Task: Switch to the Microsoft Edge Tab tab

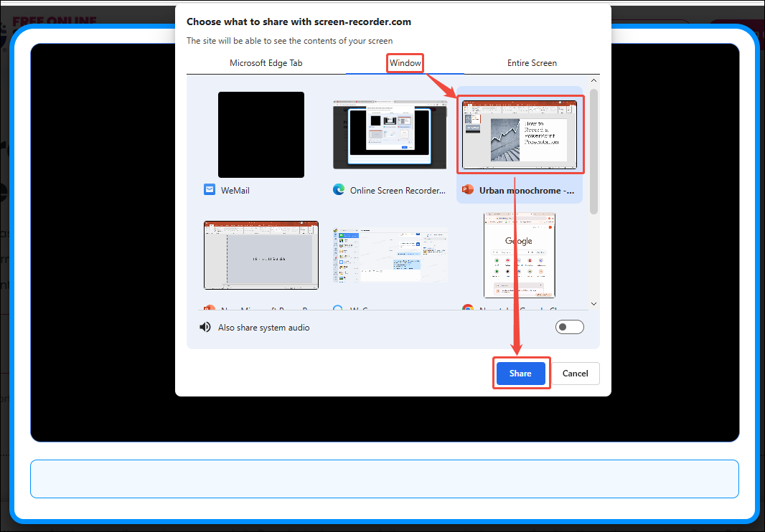Action: pyautogui.click(x=266, y=63)
